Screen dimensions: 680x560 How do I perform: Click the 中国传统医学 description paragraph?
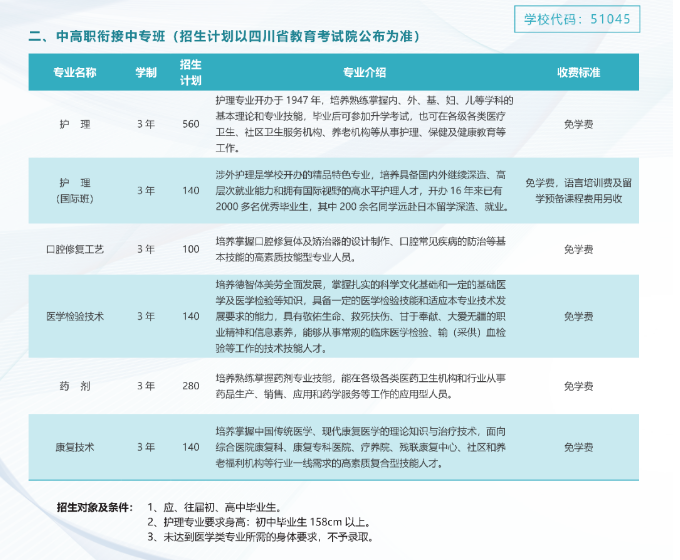pyautogui.click(x=361, y=447)
